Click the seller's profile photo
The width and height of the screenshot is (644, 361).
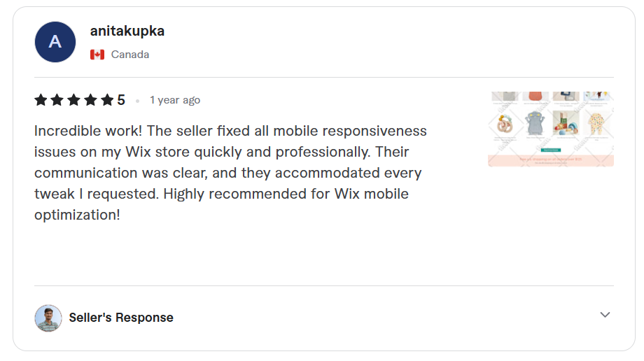48,318
